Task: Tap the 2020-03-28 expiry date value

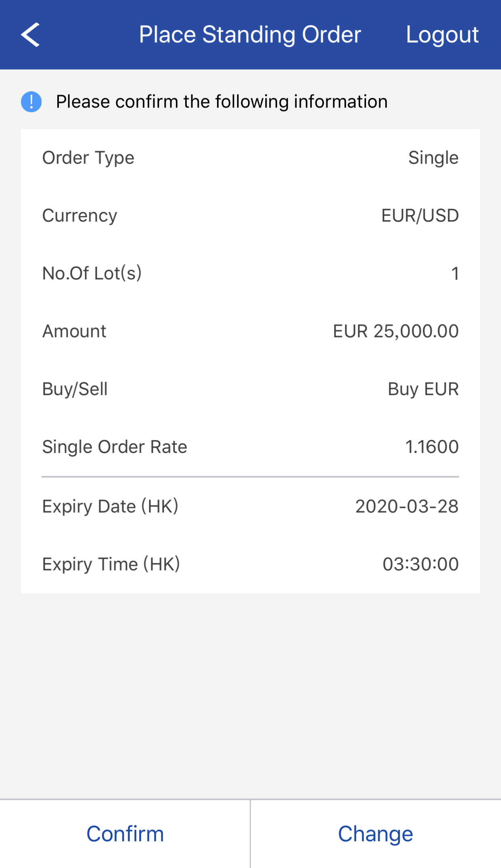Action: 407,506
